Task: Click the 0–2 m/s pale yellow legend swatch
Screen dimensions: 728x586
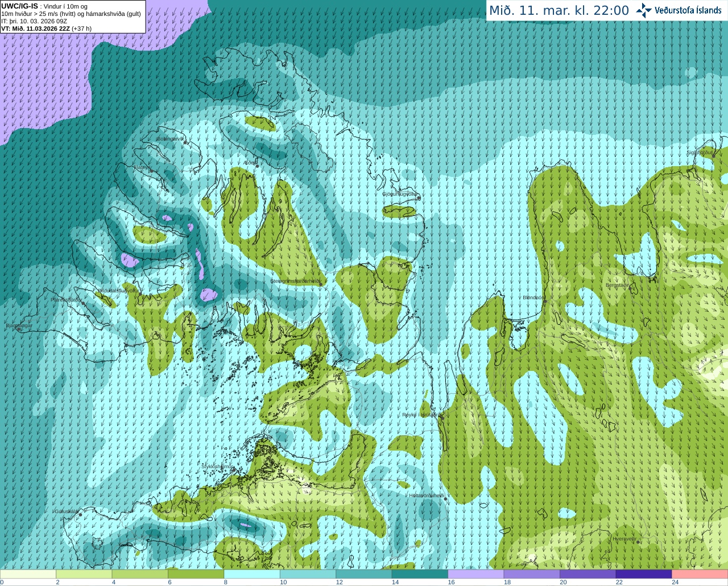Action: tap(28, 574)
